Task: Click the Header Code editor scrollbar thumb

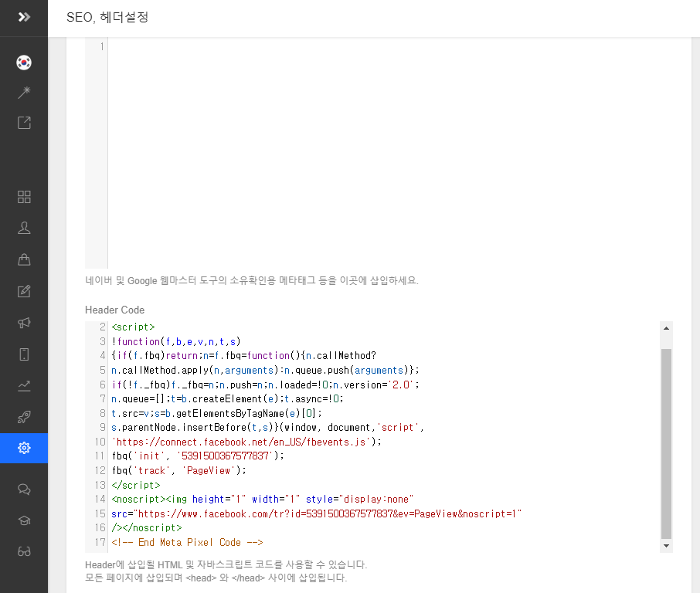Action: [x=666, y=444]
